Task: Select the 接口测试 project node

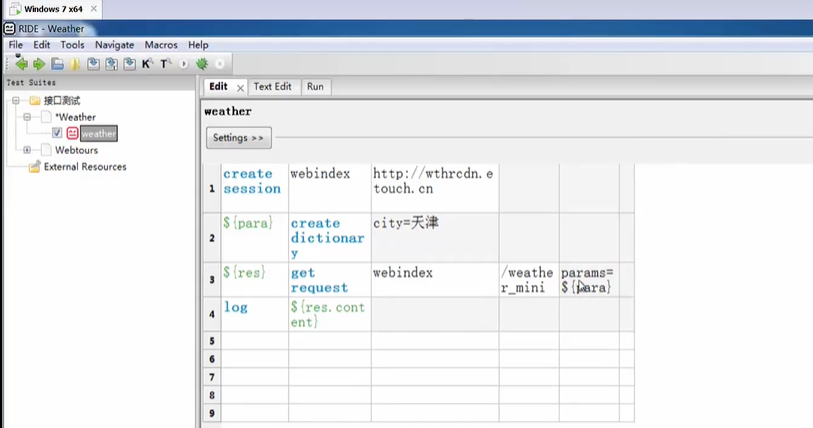Action: coord(62,100)
